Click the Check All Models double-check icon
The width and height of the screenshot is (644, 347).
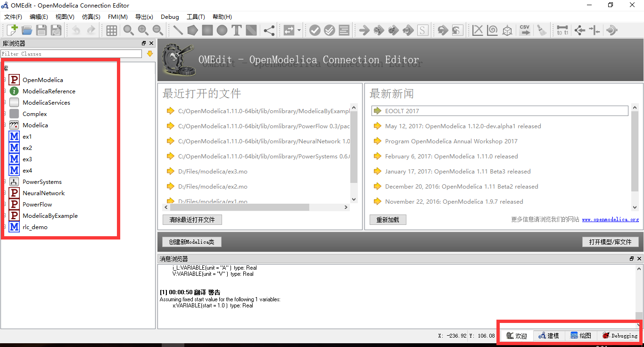point(330,31)
